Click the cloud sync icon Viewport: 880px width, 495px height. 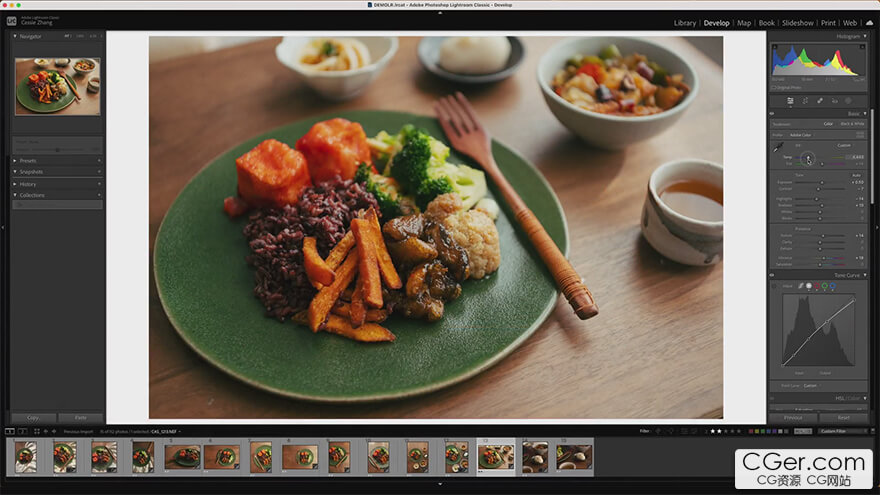coord(869,22)
